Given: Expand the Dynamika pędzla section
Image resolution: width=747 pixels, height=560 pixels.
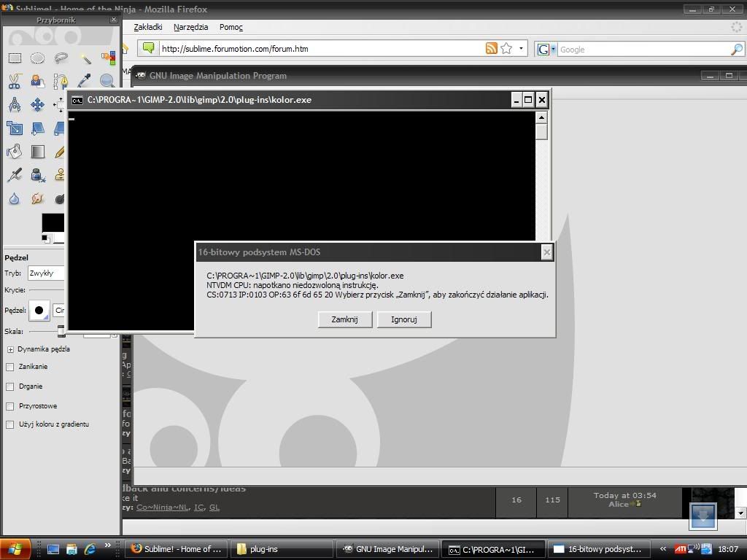Looking at the screenshot, I should click(x=10, y=349).
